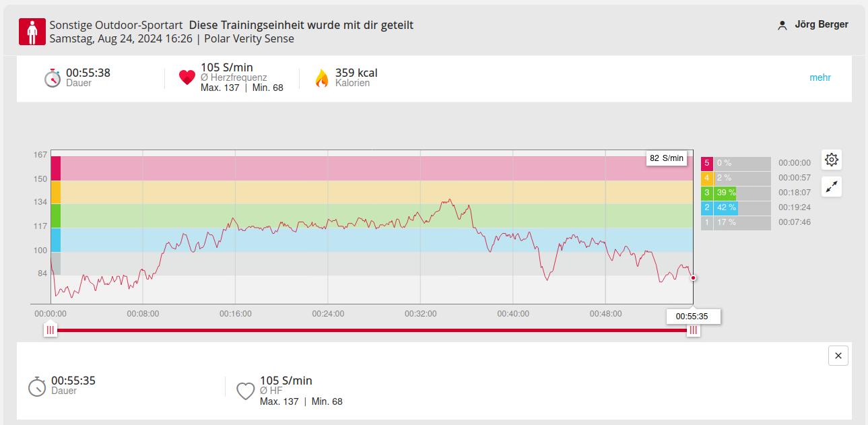Select heart rate zone 4 row

pos(735,178)
